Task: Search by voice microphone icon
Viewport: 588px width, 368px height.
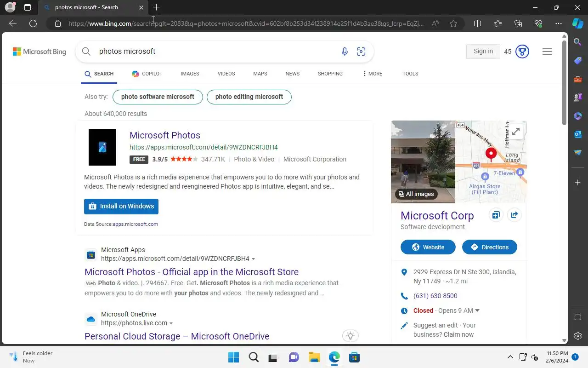Action: click(345, 52)
